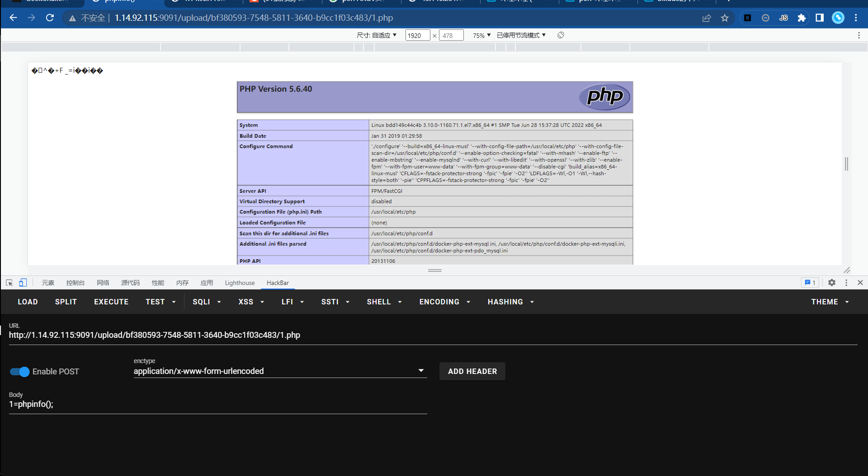The height and width of the screenshot is (476, 868).
Task: Switch to the 网络 tab
Action: (103, 283)
